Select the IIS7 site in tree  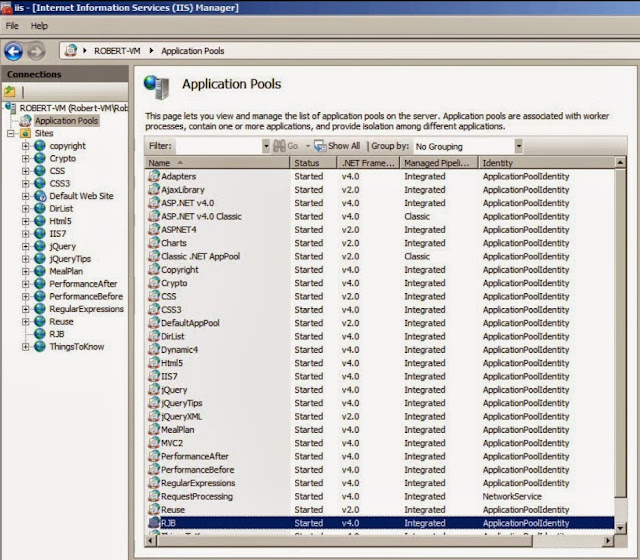pos(58,233)
